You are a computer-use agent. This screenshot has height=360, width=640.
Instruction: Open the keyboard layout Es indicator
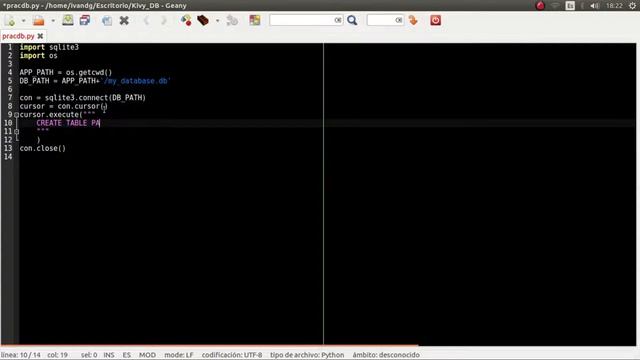pos(570,5)
